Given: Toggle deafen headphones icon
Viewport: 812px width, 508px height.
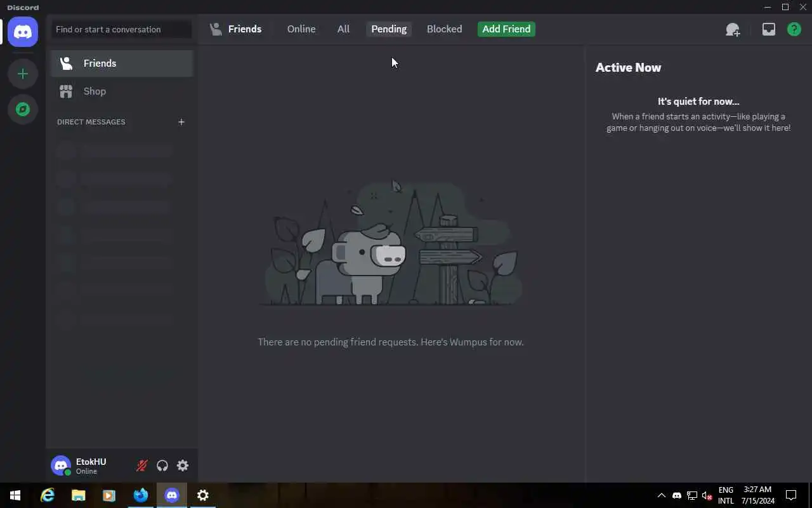Looking at the screenshot, I should pos(162,465).
